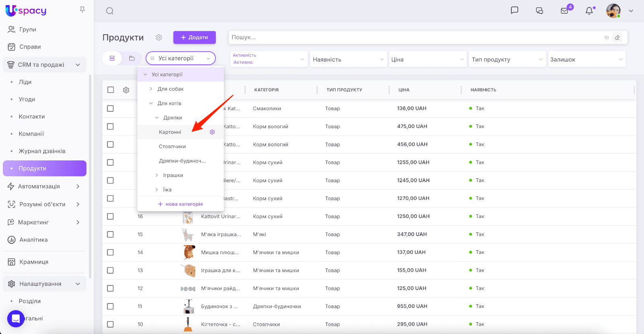Open settings gear next to Продукти title
Image resolution: width=644 pixels, height=334 pixels.
click(x=159, y=37)
